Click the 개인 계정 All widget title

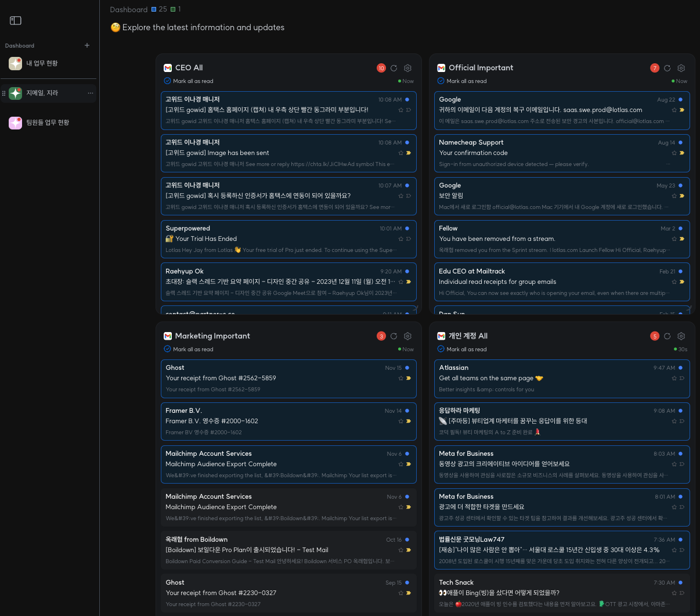point(468,336)
